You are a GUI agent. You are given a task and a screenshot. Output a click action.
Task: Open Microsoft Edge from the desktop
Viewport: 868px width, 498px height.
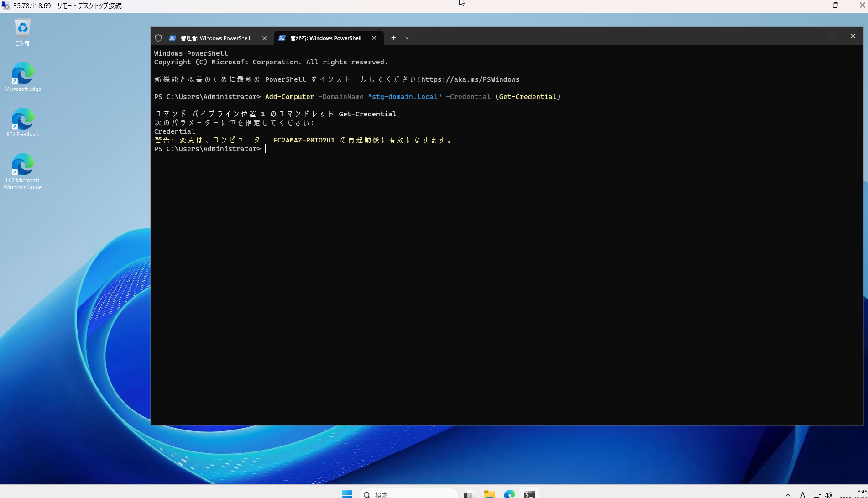[22, 73]
